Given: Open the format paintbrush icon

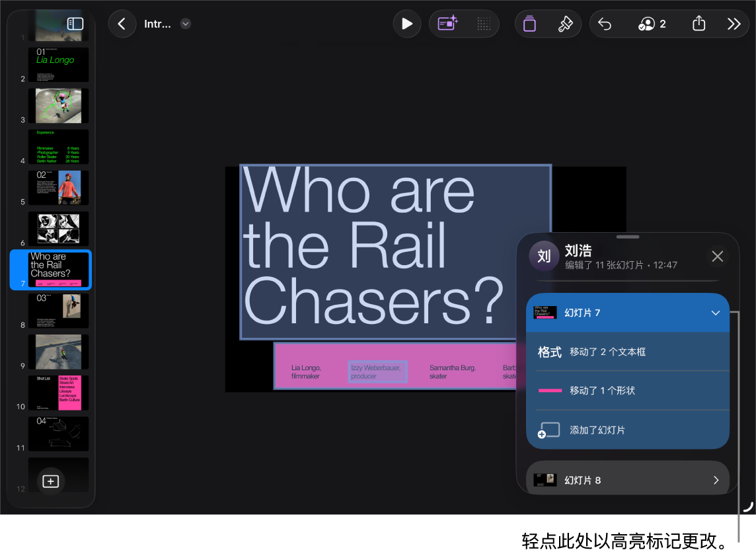Looking at the screenshot, I should [x=565, y=24].
